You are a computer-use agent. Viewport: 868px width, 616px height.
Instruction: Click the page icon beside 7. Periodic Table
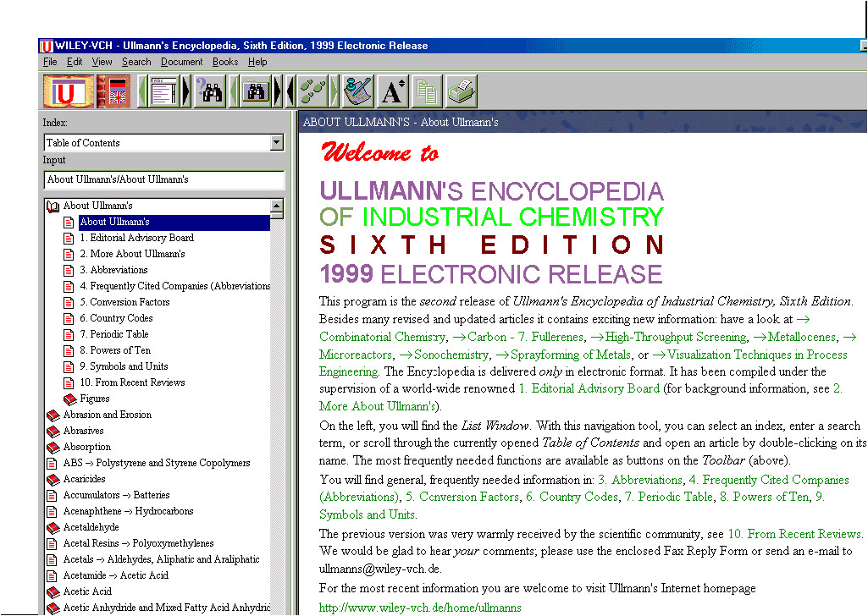tap(68, 334)
